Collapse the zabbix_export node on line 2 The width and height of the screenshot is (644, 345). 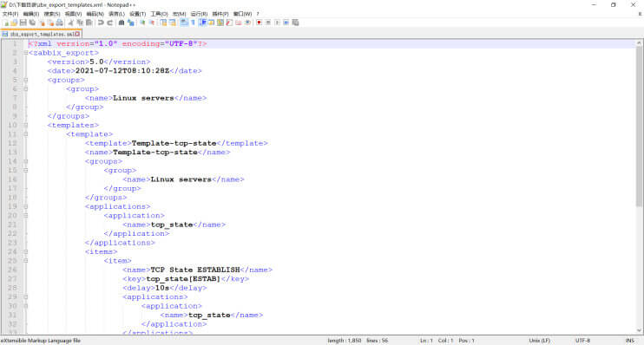(x=25, y=53)
